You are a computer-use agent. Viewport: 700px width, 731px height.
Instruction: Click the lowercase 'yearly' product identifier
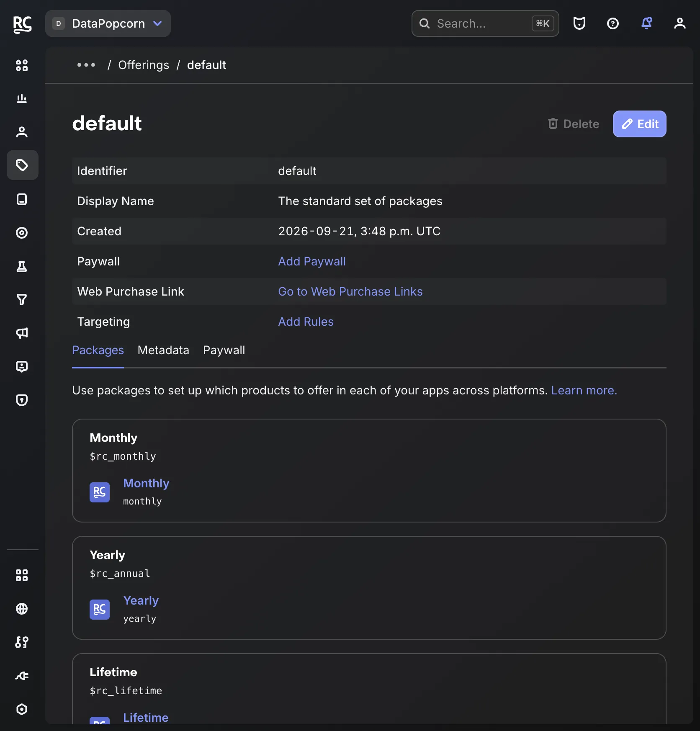140,618
